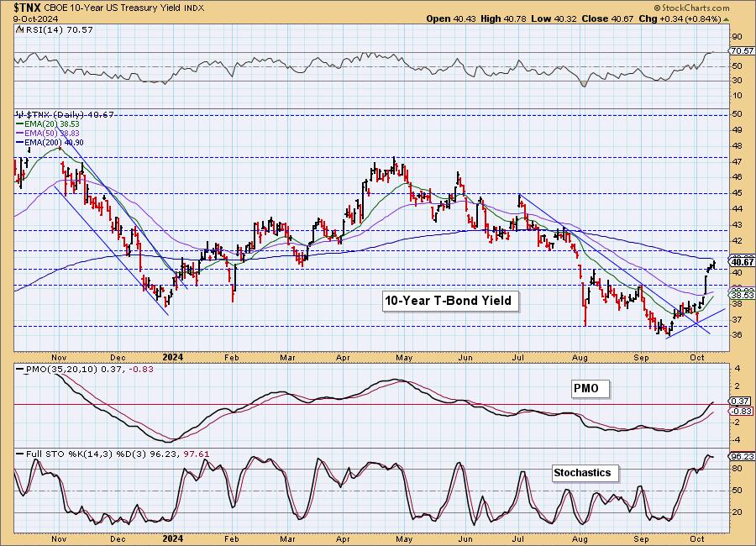
Task: Click the $TNX ticker symbol in the header
Action: tap(28, 8)
